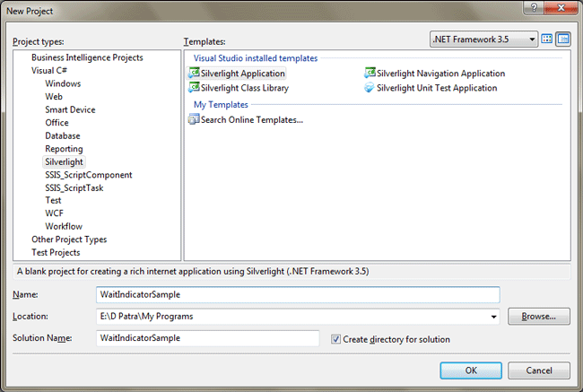The height and width of the screenshot is (392, 583).
Task: Select Test Projects node
Action: (x=56, y=253)
